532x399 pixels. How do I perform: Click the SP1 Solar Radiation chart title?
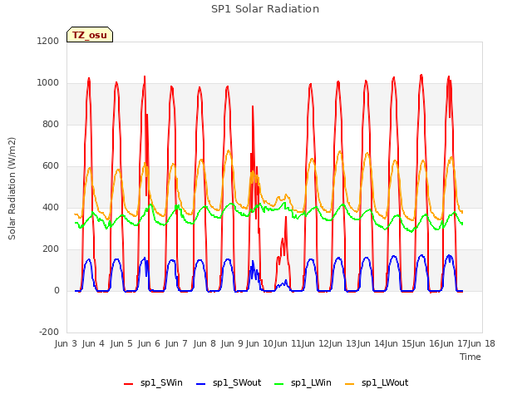(265, 9)
